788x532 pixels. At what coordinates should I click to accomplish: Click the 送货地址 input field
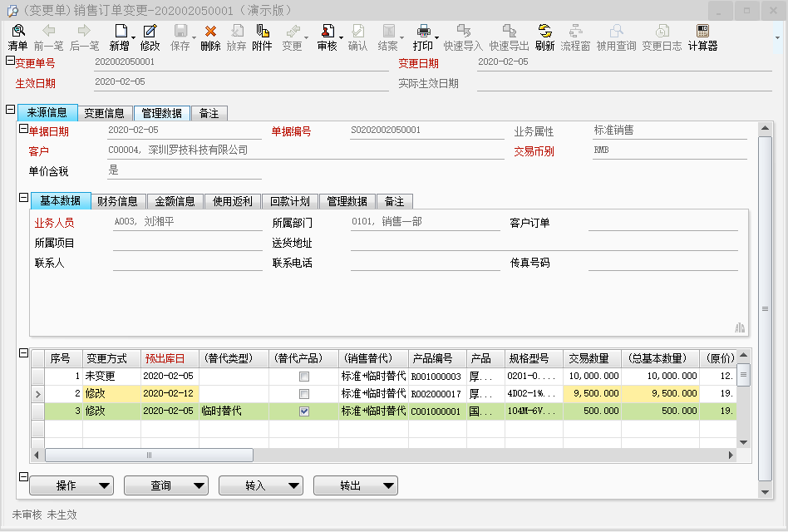pyautogui.click(x=544, y=243)
